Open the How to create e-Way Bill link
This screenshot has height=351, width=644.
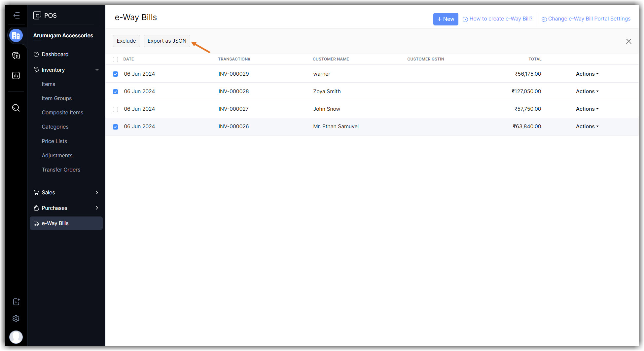tap(500, 19)
